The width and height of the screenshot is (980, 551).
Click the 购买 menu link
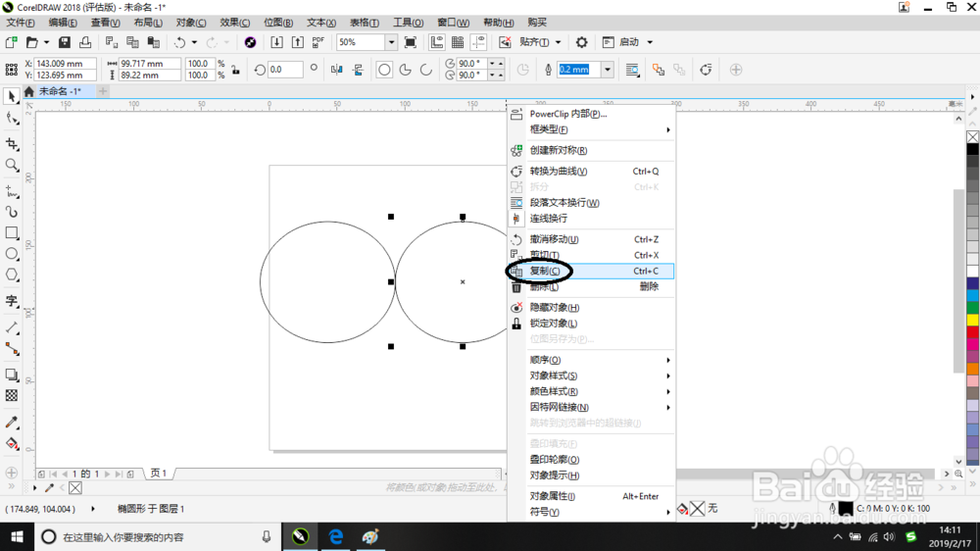(537, 23)
